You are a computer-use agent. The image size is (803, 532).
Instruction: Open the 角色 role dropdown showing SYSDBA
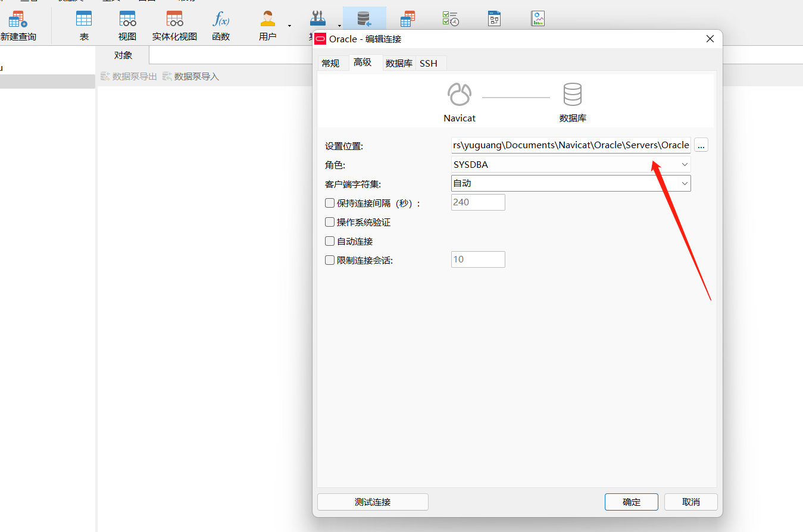685,164
